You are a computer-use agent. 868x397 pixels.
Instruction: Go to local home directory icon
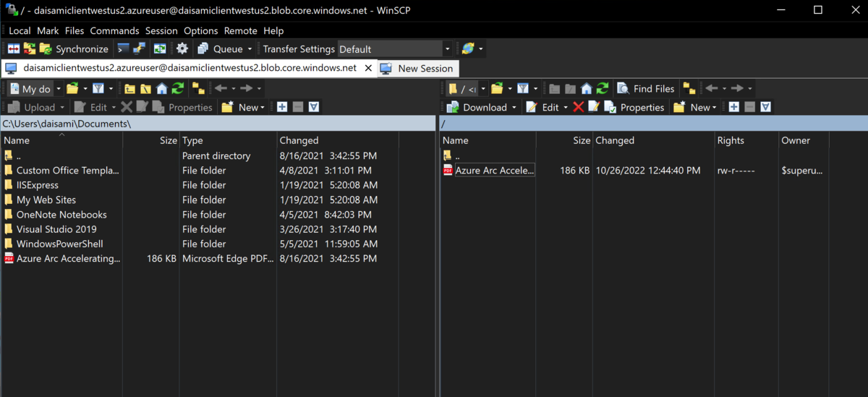click(x=161, y=88)
